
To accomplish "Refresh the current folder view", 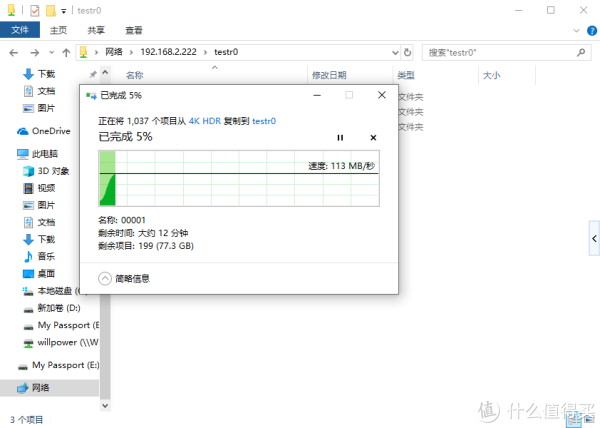I will click(x=408, y=51).
